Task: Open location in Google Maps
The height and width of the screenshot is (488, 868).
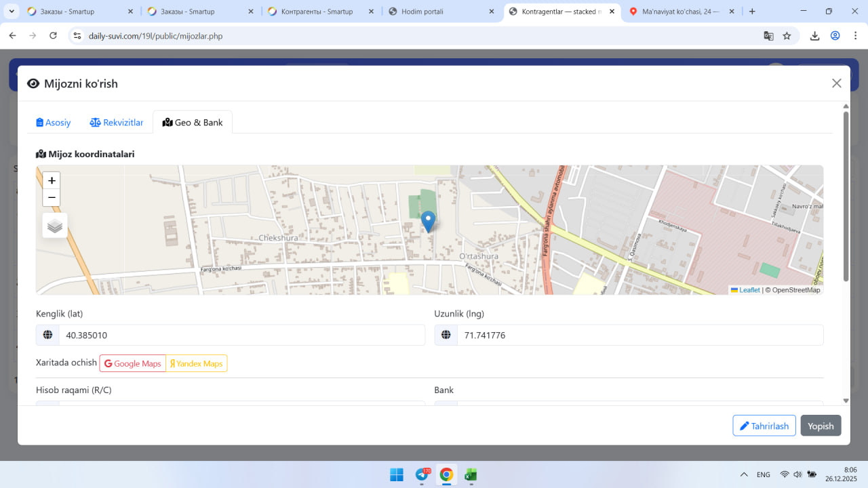Action: coord(133,364)
